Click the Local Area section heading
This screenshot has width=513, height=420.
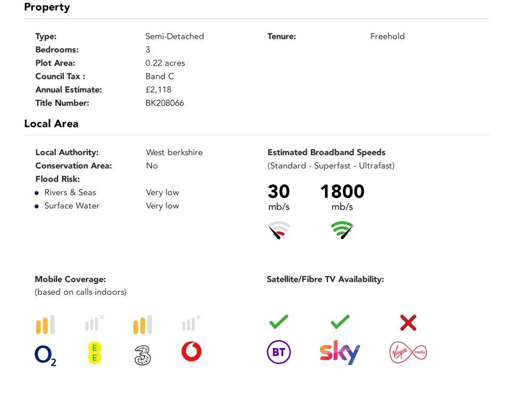pos(51,124)
